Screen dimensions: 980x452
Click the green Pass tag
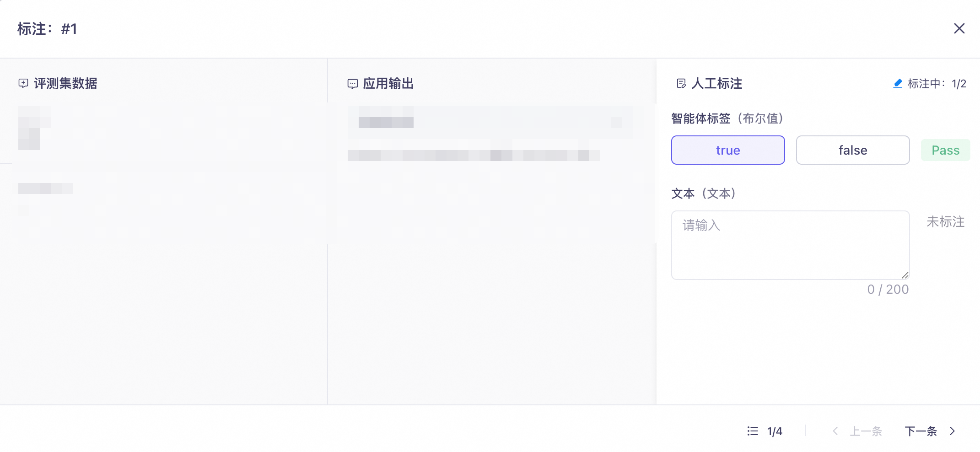point(945,150)
